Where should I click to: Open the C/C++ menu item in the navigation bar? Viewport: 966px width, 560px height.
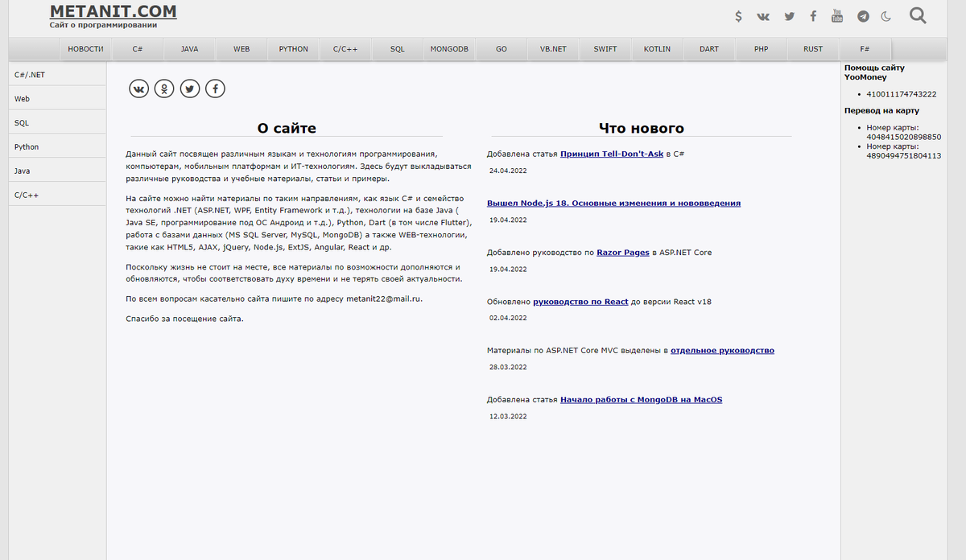(345, 49)
